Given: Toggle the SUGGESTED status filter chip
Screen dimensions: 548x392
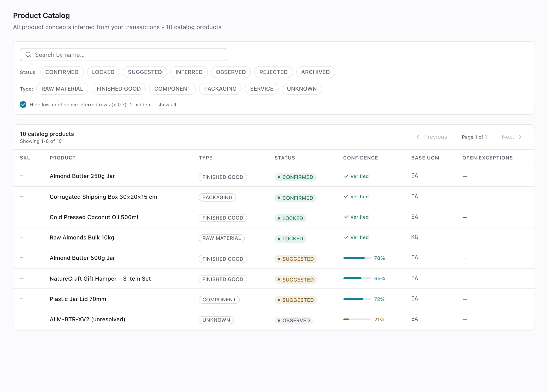Looking at the screenshot, I should pyautogui.click(x=145, y=72).
